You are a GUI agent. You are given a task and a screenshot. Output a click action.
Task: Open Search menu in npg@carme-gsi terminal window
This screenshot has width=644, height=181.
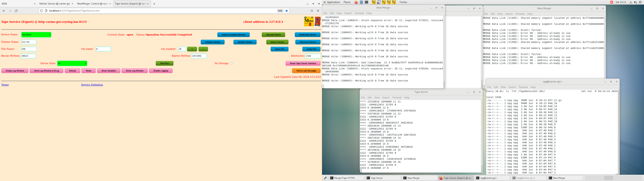click(x=512, y=87)
